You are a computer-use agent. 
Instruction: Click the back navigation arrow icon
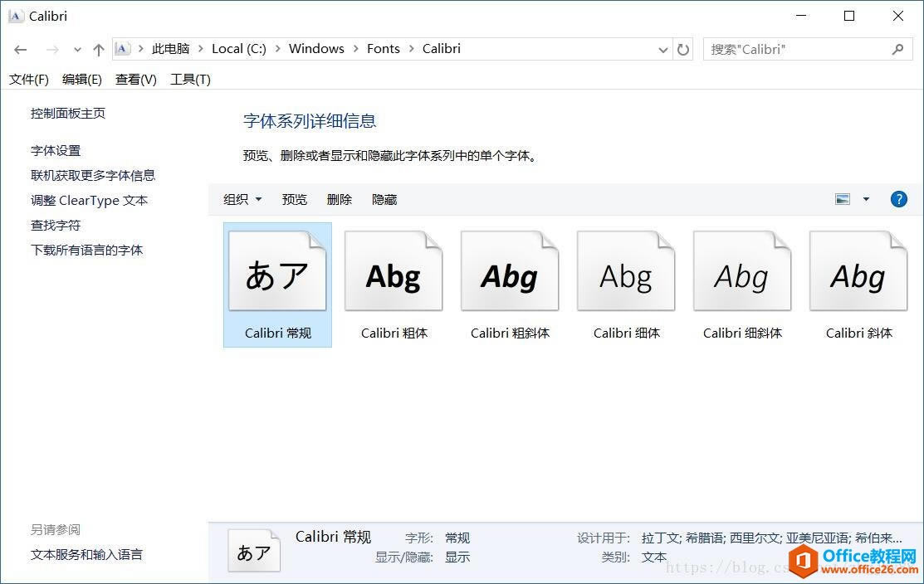pyautogui.click(x=20, y=49)
